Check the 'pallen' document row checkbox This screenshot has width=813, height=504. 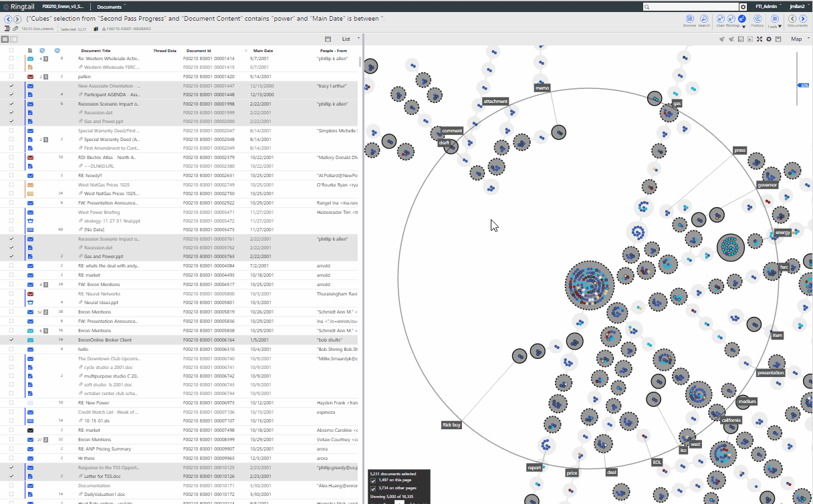11,77
